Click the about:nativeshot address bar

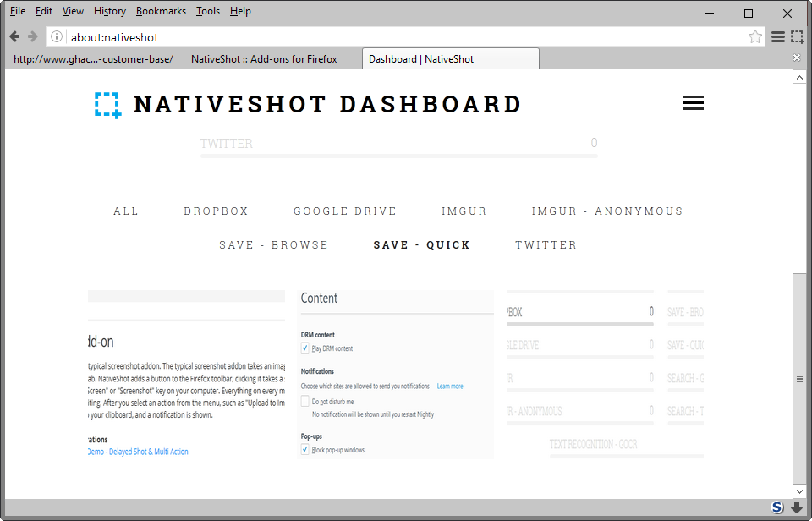click(x=404, y=36)
